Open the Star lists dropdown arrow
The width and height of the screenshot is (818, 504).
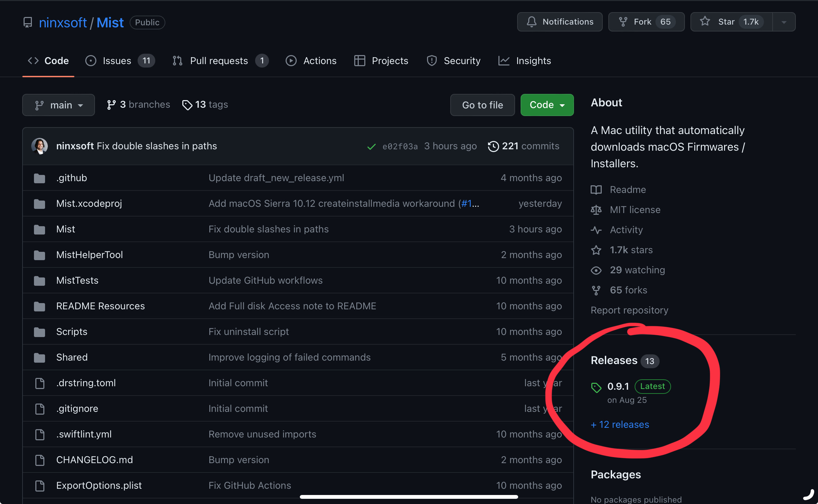(784, 22)
